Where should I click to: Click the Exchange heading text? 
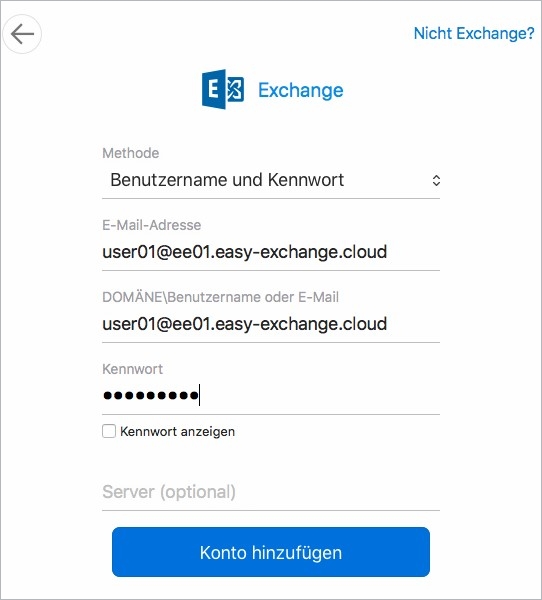click(x=300, y=91)
